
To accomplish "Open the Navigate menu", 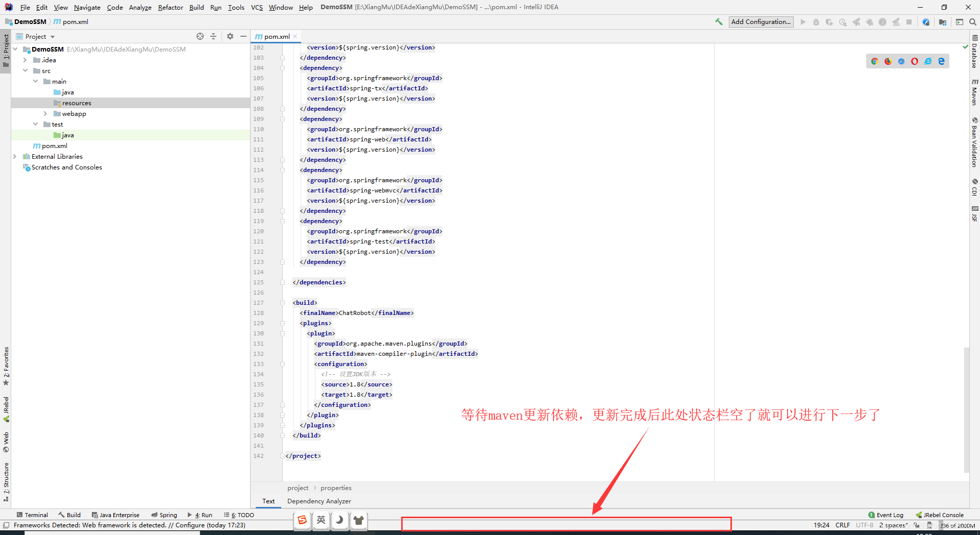I will [x=87, y=7].
